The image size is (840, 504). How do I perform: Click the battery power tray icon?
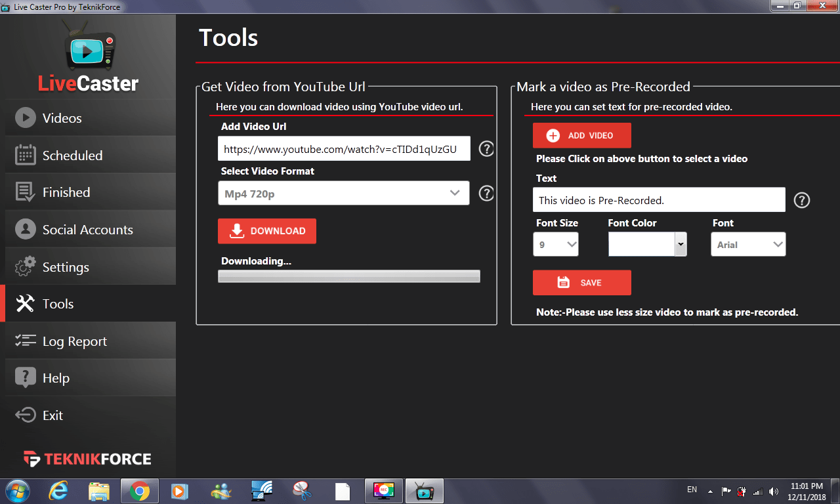(x=742, y=491)
